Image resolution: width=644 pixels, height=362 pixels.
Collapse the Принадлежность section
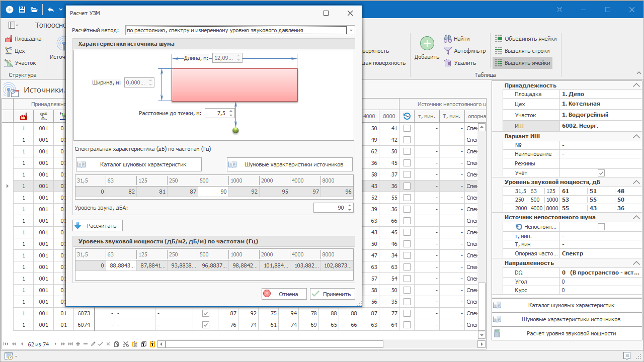click(x=637, y=85)
